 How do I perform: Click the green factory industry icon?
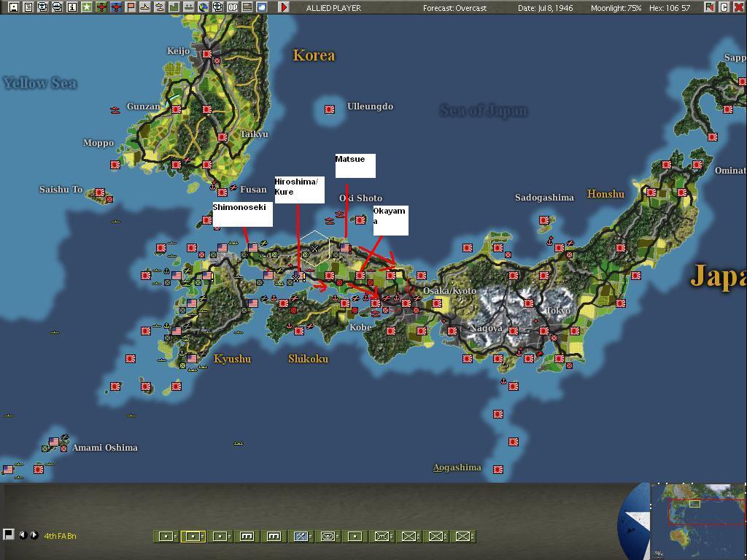(174, 7)
